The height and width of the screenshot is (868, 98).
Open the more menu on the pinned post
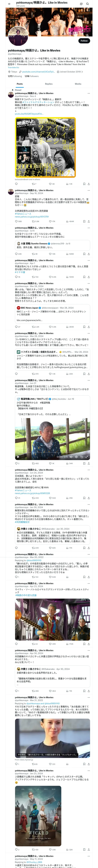tap(89, 93)
